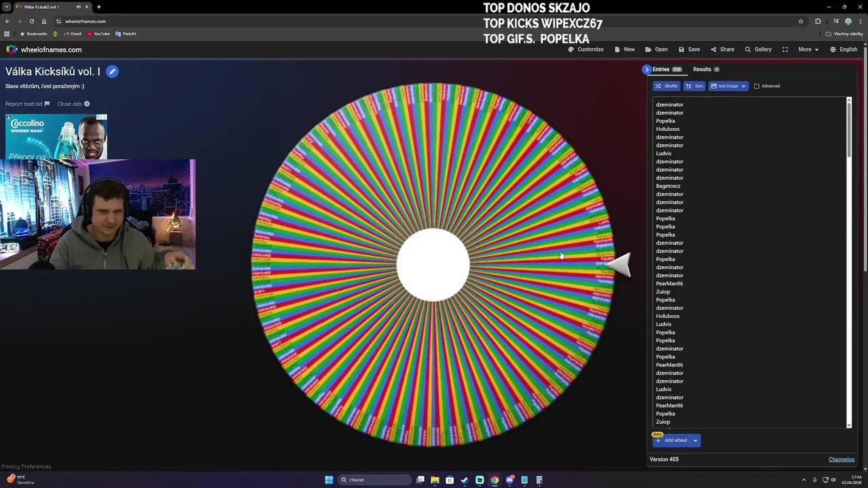Expand the More dropdown menu

tap(808, 49)
